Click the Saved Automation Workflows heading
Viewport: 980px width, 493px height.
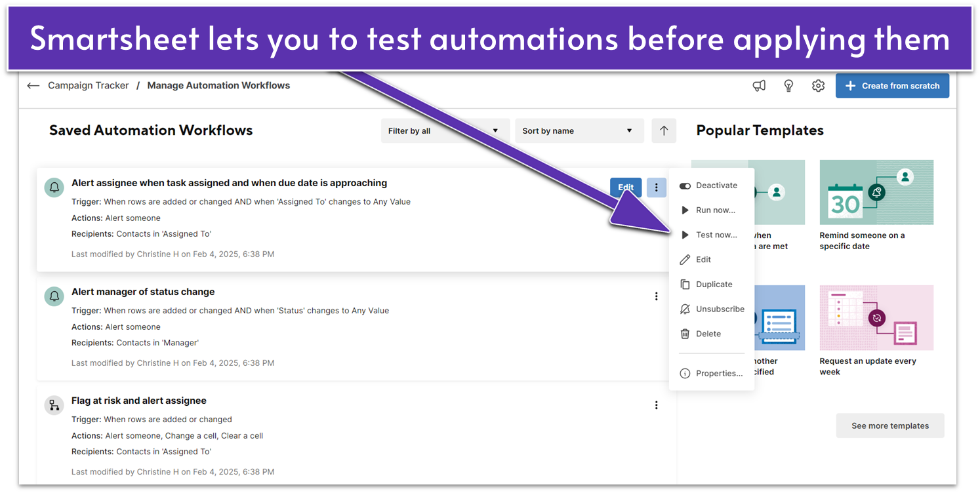pos(151,130)
